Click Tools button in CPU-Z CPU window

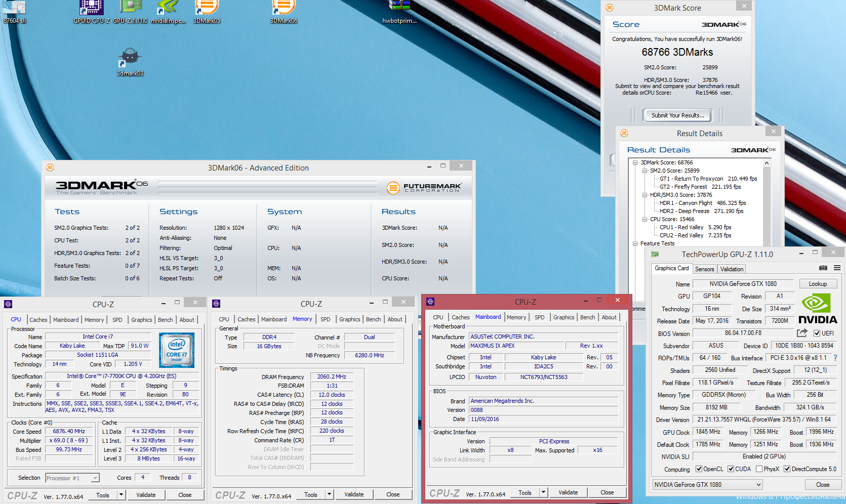[103, 495]
